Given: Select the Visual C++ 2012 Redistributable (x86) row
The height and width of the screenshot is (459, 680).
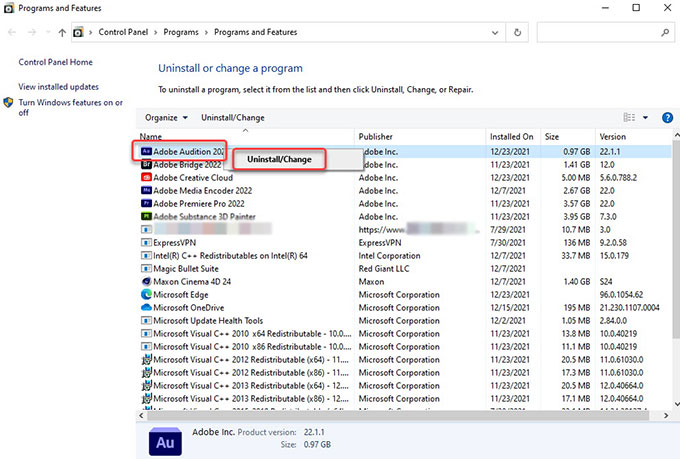Looking at the screenshot, I should tap(404, 373).
